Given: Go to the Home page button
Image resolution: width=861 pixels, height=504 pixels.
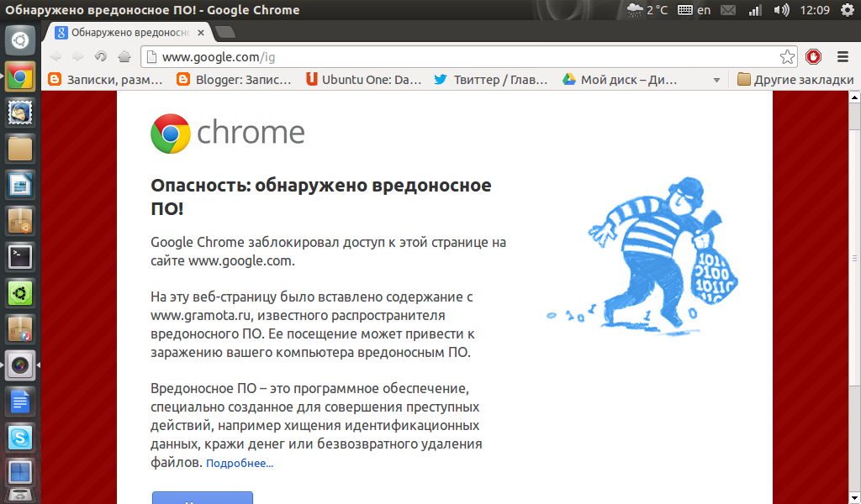Looking at the screenshot, I should [x=124, y=56].
